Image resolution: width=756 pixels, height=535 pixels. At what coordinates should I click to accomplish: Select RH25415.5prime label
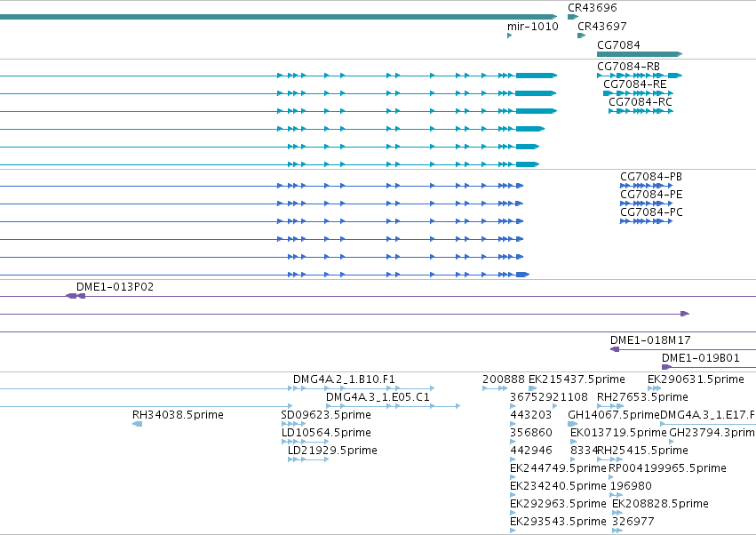click(x=642, y=451)
